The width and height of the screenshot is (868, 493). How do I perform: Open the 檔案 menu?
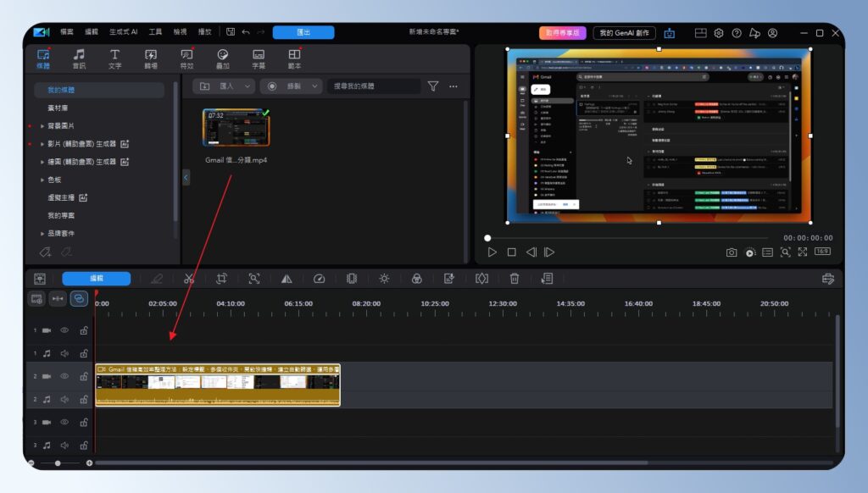pos(70,30)
